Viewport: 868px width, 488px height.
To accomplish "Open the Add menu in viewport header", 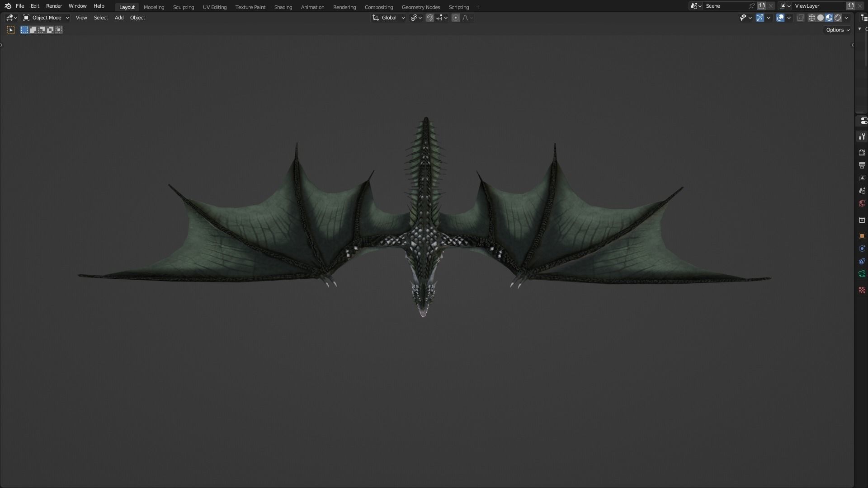I will click(x=119, y=18).
